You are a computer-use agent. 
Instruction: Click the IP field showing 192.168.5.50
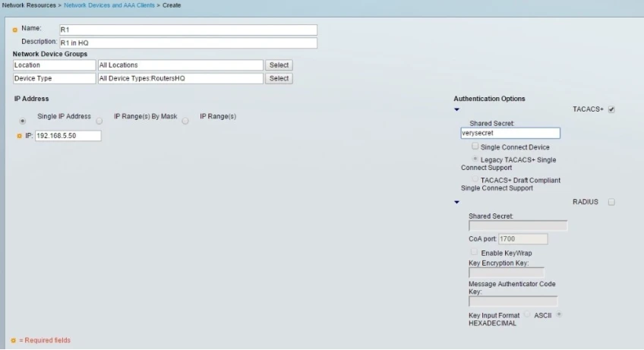pyautogui.click(x=68, y=136)
